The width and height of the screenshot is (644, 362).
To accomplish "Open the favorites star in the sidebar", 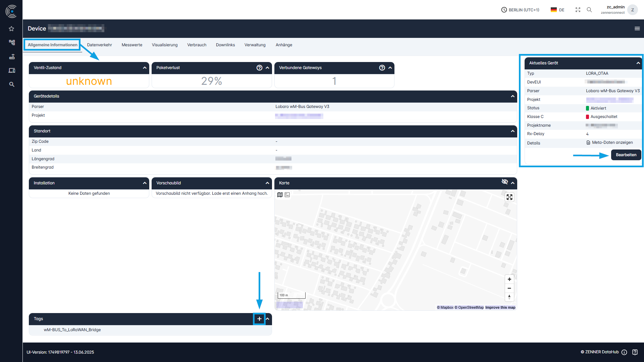I will (x=11, y=29).
